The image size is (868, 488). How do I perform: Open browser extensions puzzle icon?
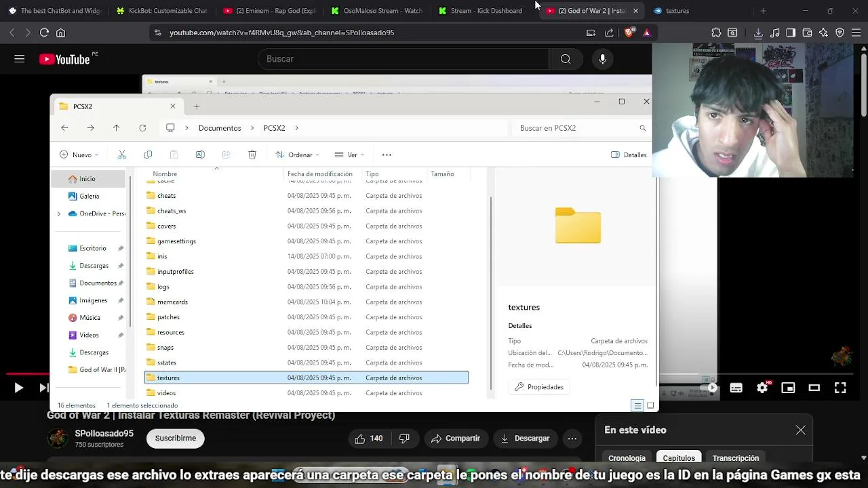(x=716, y=33)
